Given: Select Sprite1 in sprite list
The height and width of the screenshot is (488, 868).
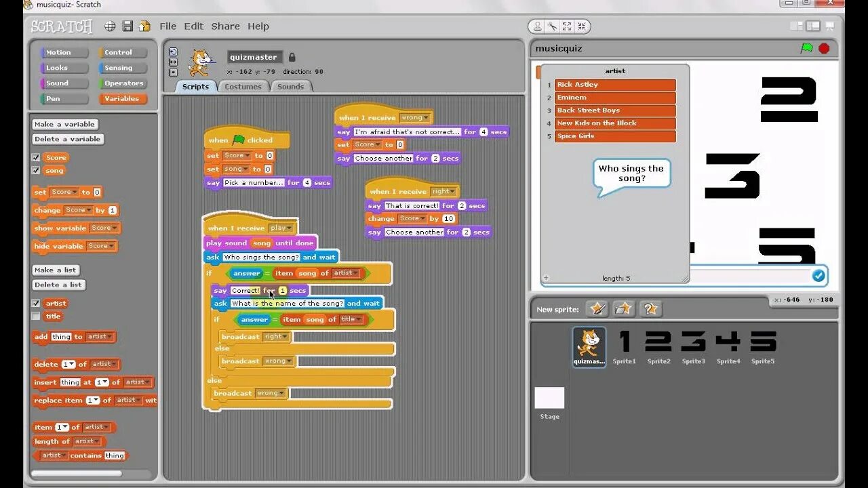Looking at the screenshot, I should tap(625, 347).
